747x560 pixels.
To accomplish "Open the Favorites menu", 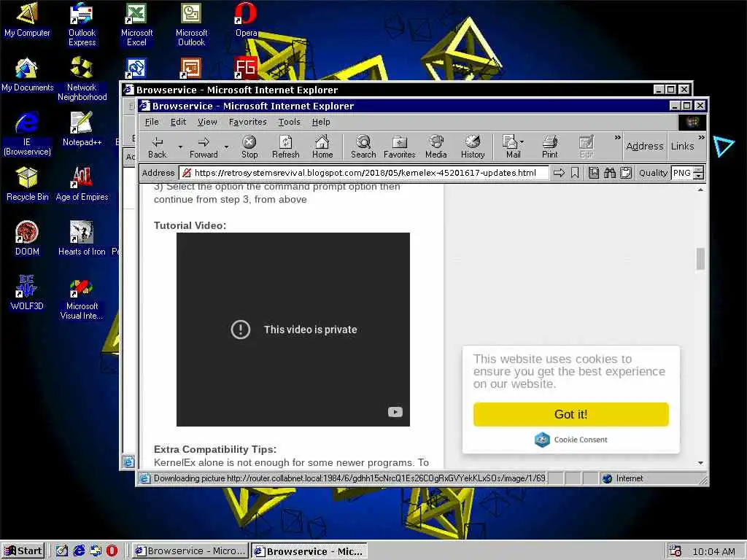I will [x=248, y=122].
